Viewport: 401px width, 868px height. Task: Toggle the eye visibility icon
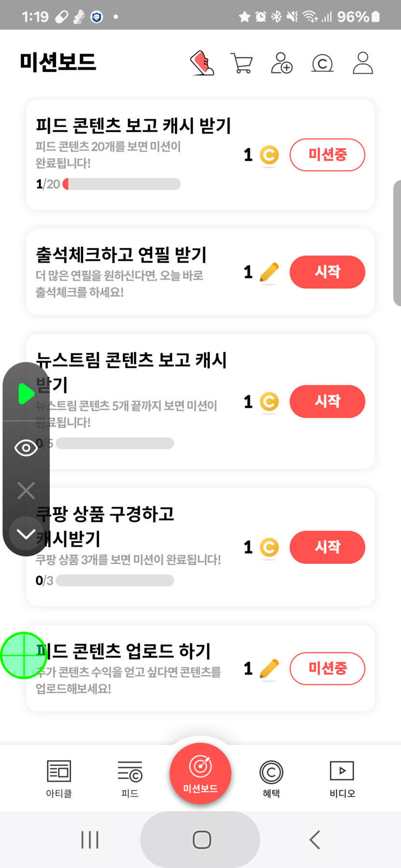pyautogui.click(x=26, y=448)
